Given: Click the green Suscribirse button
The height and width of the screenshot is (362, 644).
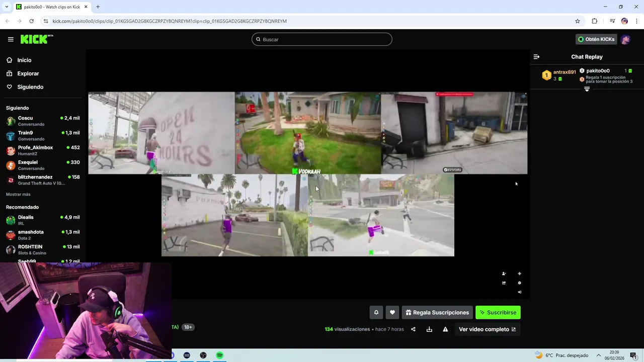Looking at the screenshot, I should 498,312.
